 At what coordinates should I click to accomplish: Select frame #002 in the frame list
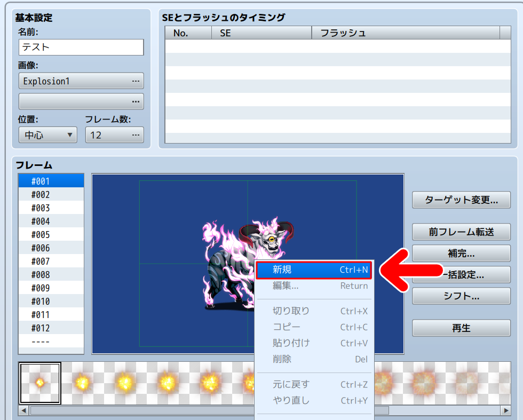(51, 194)
